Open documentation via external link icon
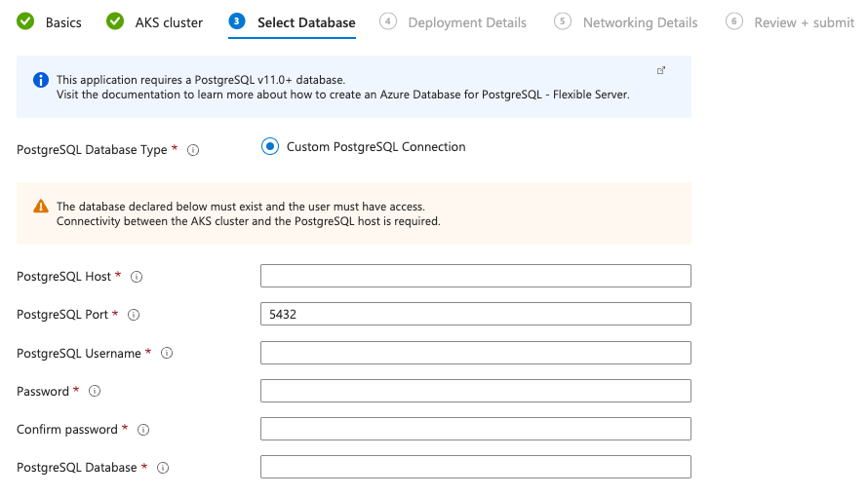Viewport: 868px width, 497px height. pos(661,70)
